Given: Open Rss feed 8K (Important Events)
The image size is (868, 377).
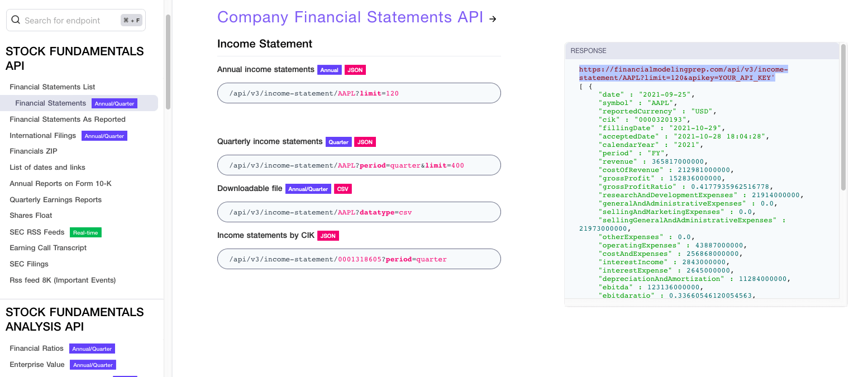Looking at the screenshot, I should click(x=63, y=280).
